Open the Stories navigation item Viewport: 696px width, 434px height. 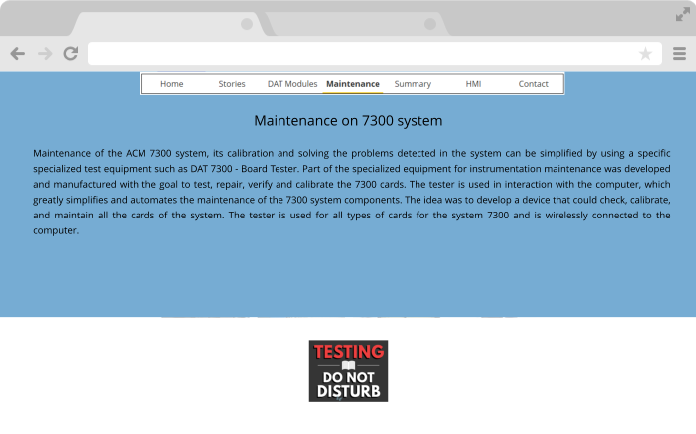point(232,84)
